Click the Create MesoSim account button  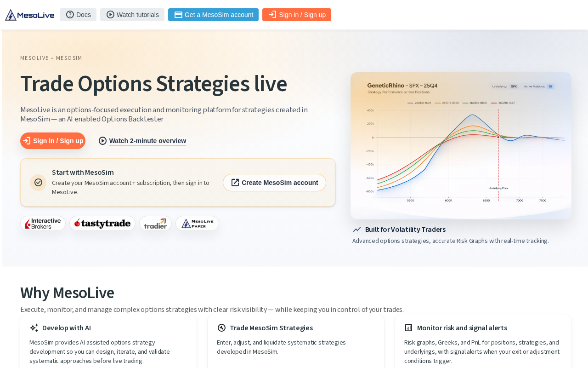[274, 183]
